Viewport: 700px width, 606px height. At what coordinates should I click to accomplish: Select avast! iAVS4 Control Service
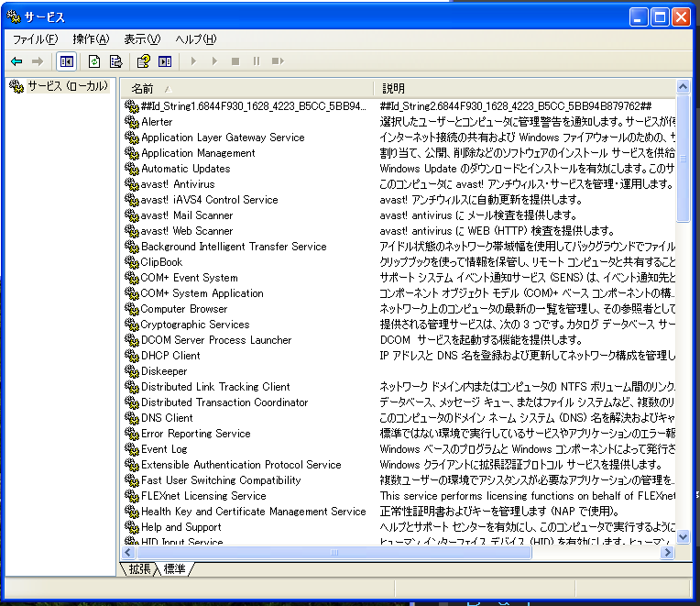[209, 200]
